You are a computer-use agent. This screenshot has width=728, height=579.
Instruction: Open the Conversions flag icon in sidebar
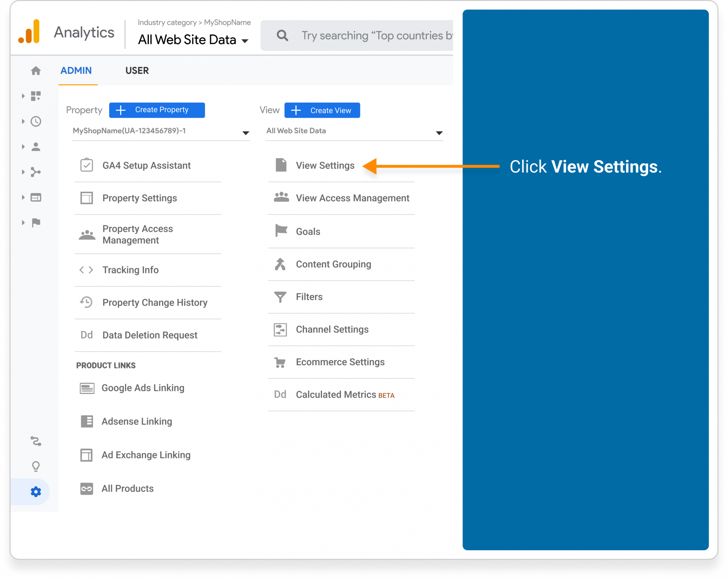coord(36,223)
